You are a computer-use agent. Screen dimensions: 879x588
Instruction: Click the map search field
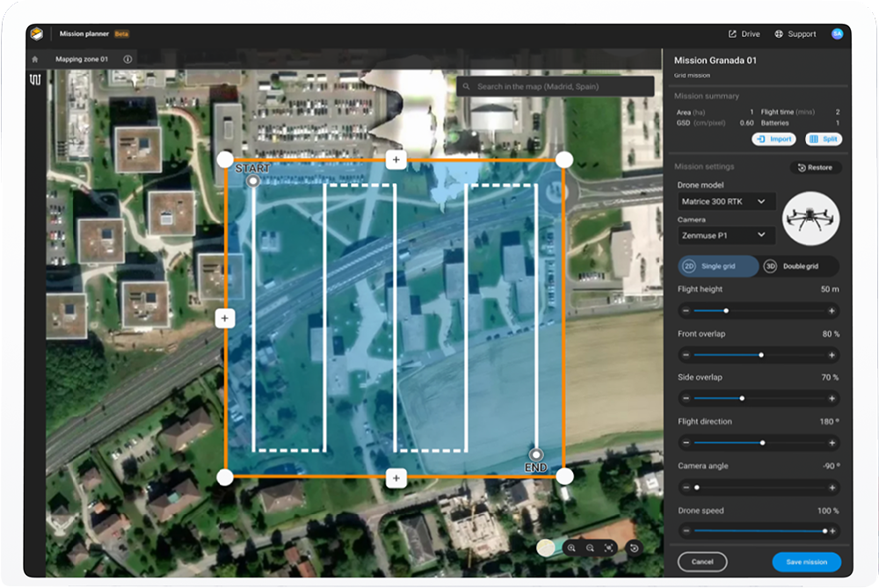555,86
